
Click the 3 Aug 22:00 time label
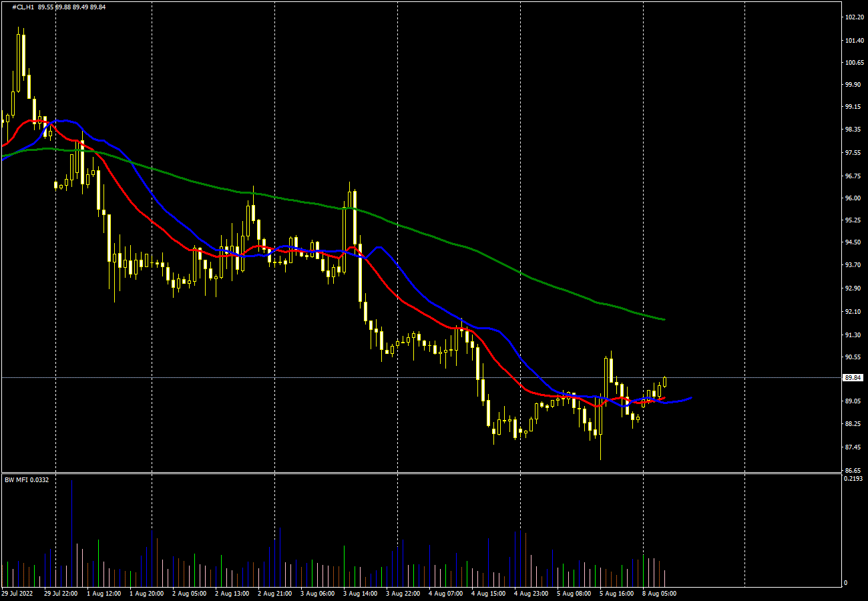coord(403,593)
